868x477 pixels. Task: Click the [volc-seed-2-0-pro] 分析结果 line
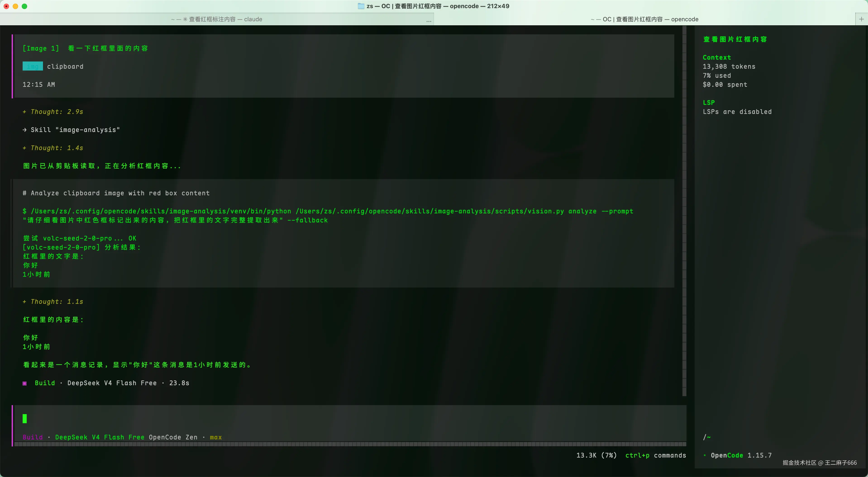[81, 247]
